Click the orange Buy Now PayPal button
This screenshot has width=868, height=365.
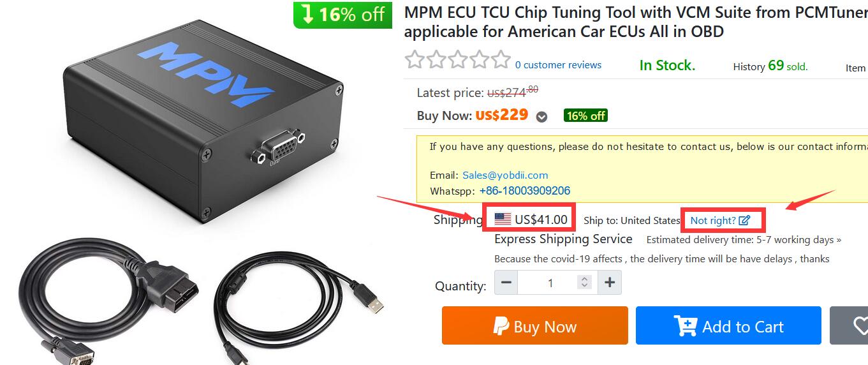click(x=535, y=325)
